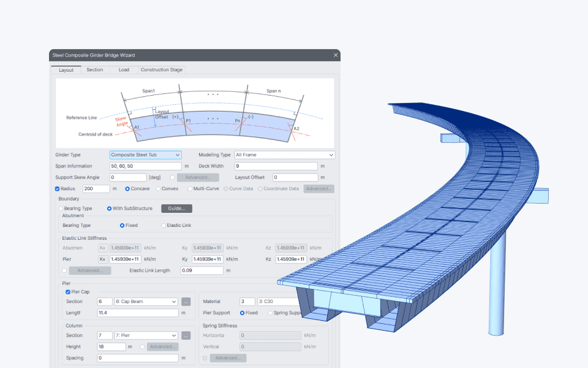
Task: Close the Steel Composite Girder Bridge Wizard
Action: click(336, 55)
